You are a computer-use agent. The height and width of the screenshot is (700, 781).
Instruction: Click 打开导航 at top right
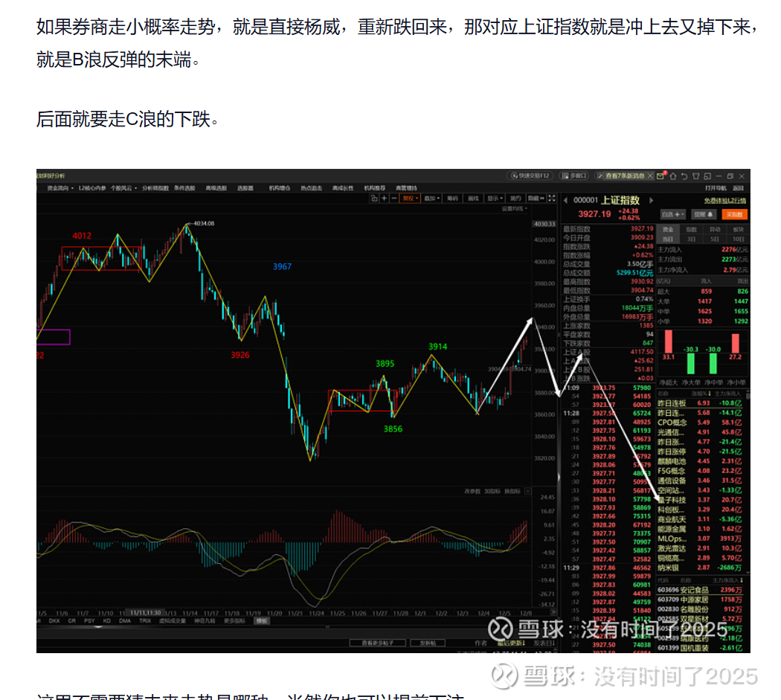click(716, 188)
